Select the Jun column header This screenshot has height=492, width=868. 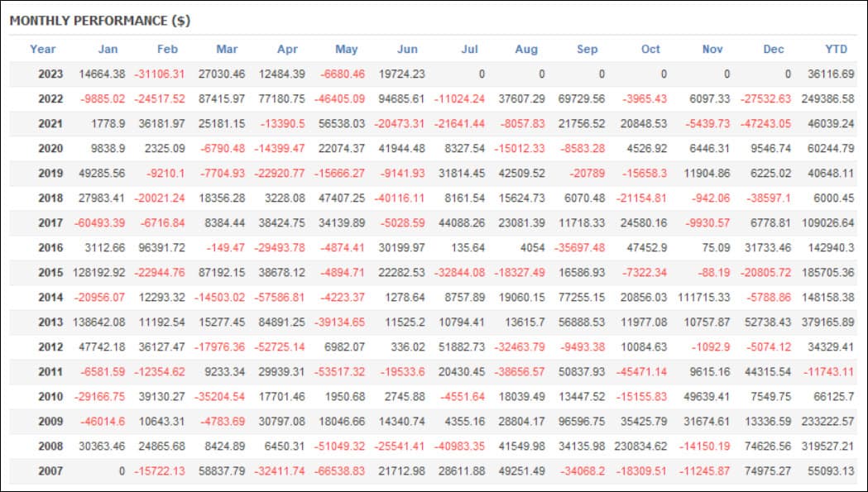407,50
